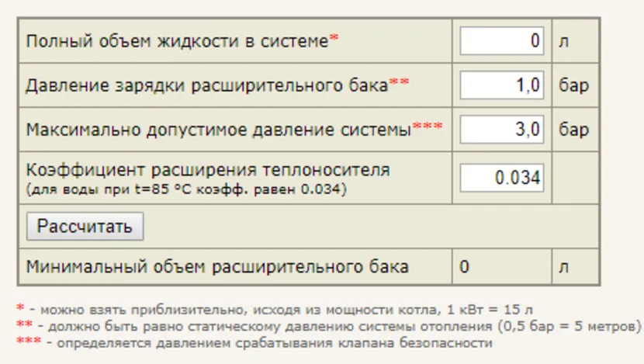644x364 pixels.
Task: Click the label Давление зарядки расширительного бака
Action: click(206, 85)
